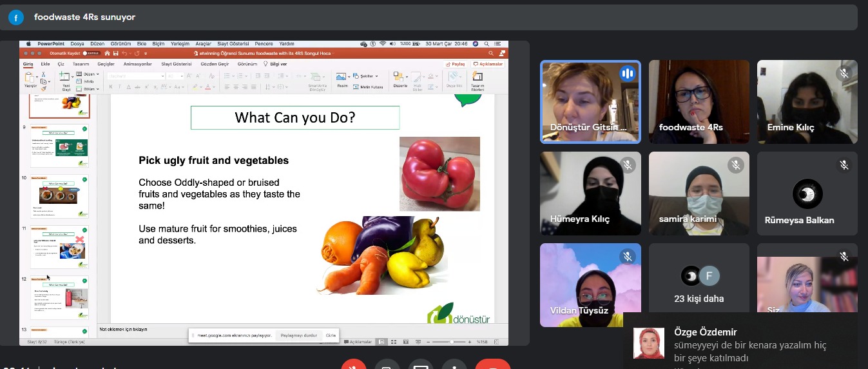Click the PowerPoint home icon in title bar

tap(107, 53)
